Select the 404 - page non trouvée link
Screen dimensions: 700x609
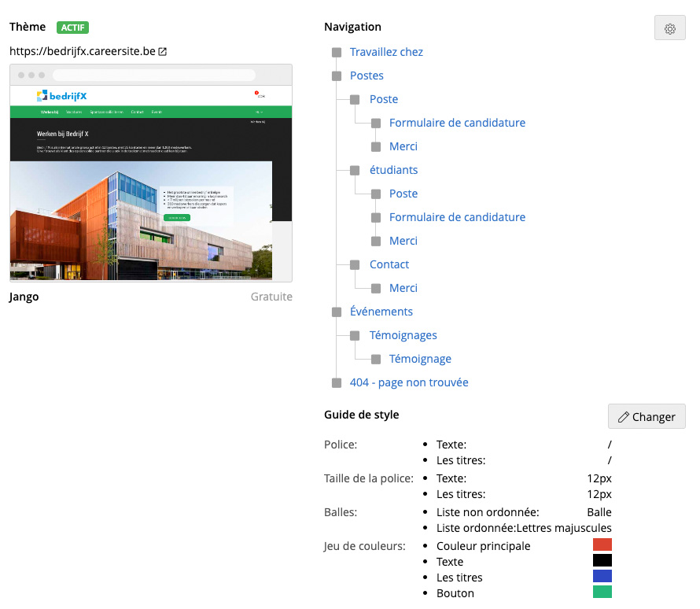[x=409, y=382]
